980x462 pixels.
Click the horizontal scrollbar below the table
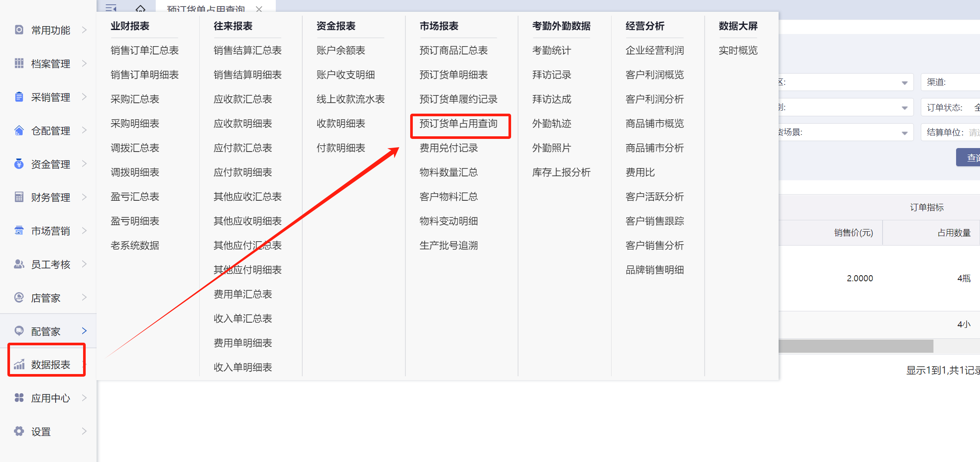coord(855,346)
